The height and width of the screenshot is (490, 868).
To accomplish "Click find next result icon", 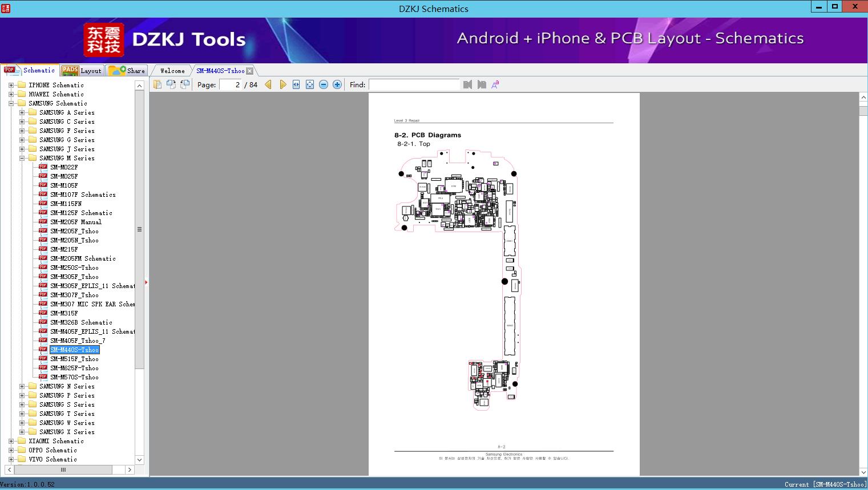I will 482,84.
